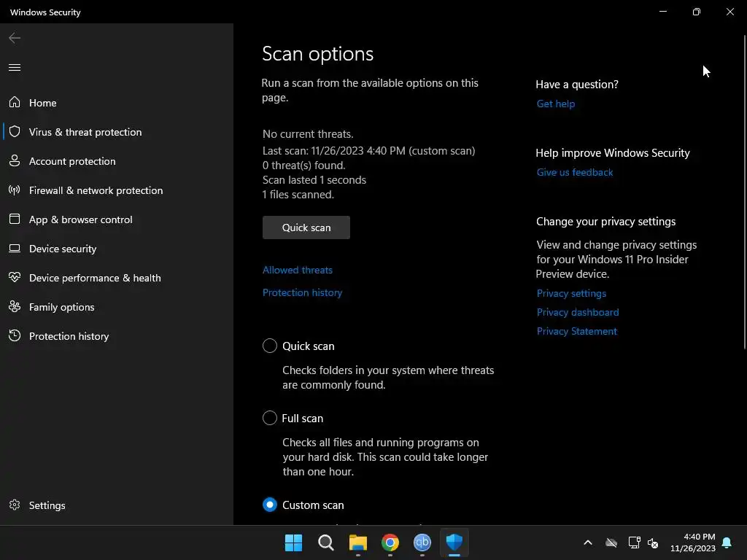This screenshot has height=560, width=747.
Task: Click Give us feedback link
Action: tap(575, 172)
